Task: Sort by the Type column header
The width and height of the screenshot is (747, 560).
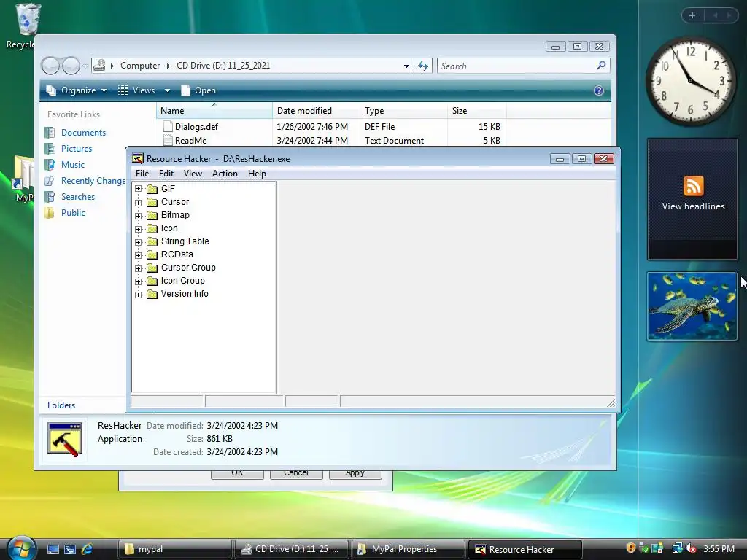Action: pos(403,111)
